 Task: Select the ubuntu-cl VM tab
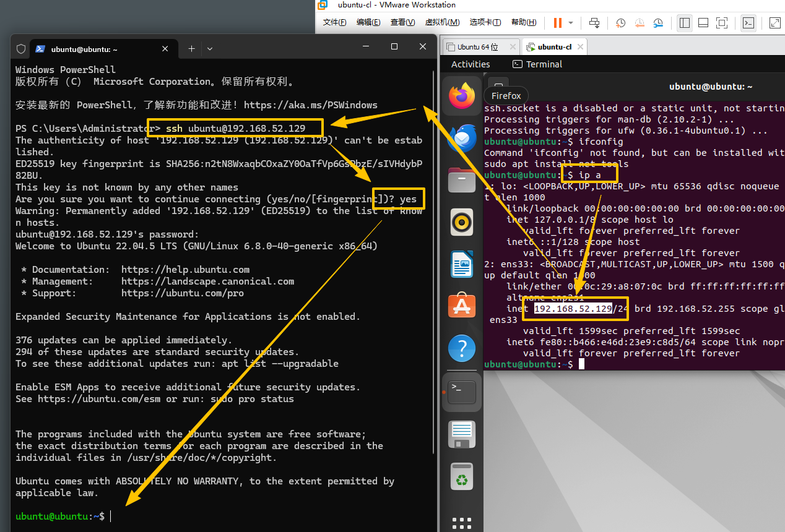click(x=554, y=46)
